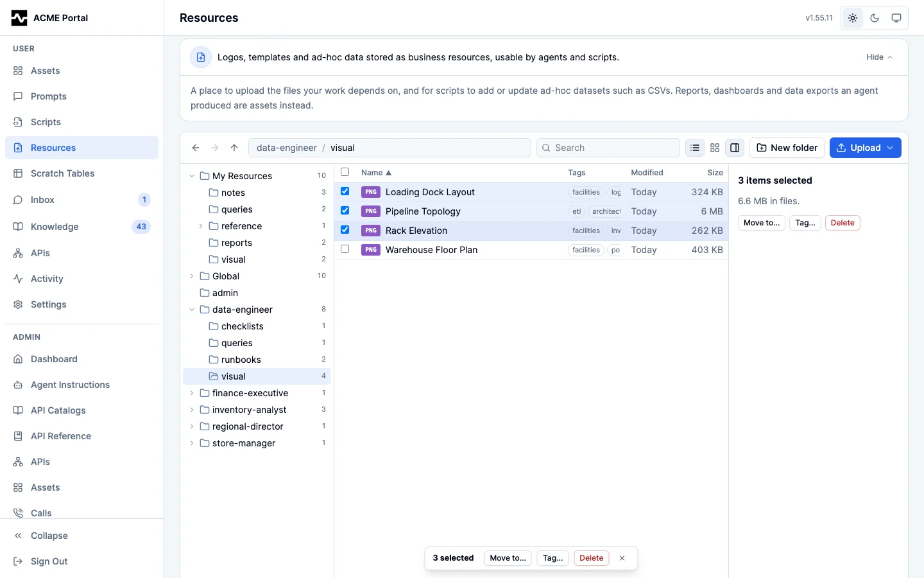Image resolution: width=924 pixels, height=578 pixels.
Task: Click PNG icon of Loading Dock Layout
Action: tap(371, 192)
